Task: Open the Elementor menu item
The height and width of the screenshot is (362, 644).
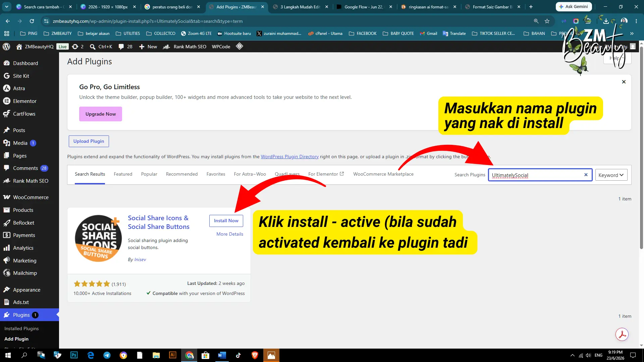Action: [x=24, y=101]
